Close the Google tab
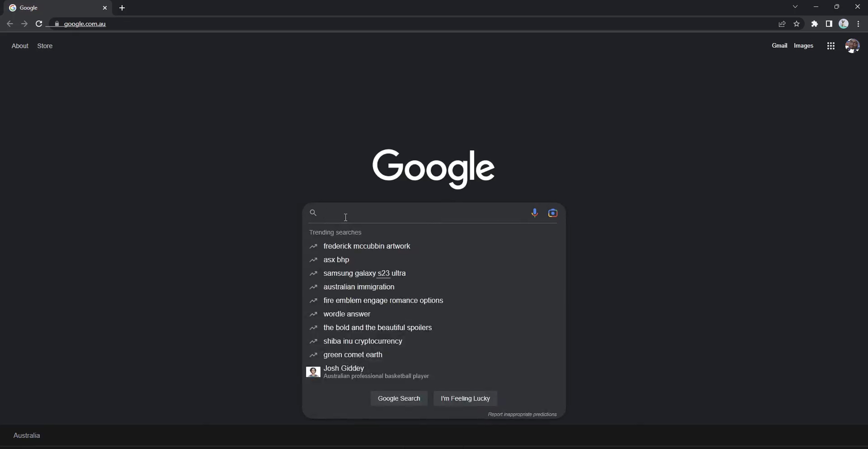The height and width of the screenshot is (449, 868). pos(105,8)
